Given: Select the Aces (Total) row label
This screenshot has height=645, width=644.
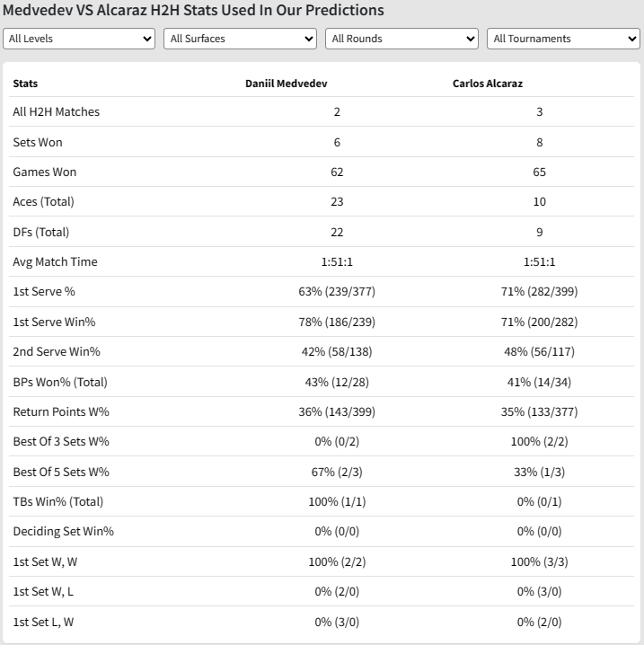Looking at the screenshot, I should [x=43, y=201].
